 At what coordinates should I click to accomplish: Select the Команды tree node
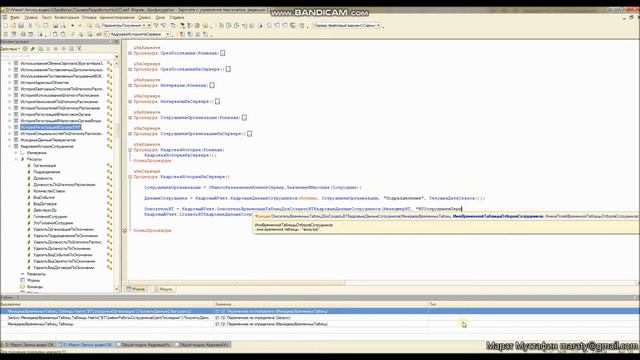[x=35, y=287]
